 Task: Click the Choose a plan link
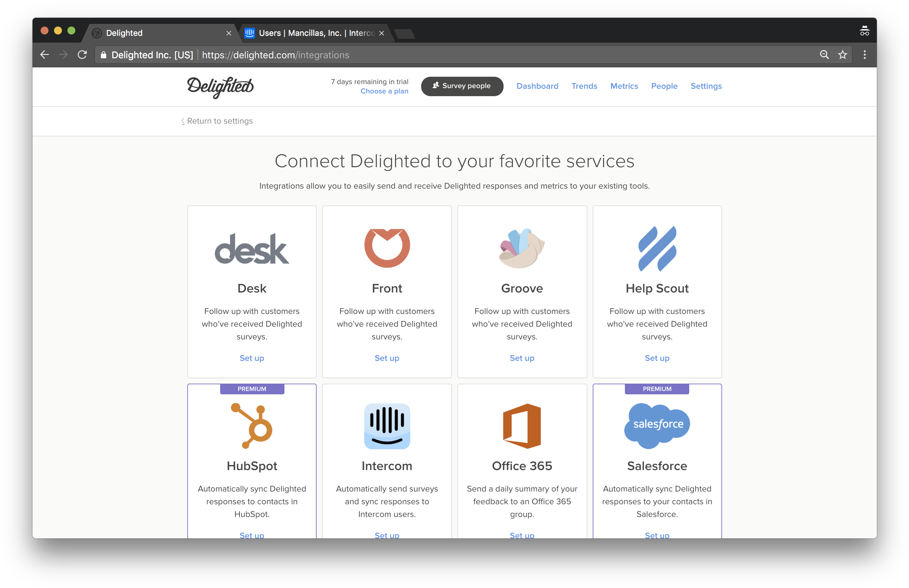[384, 91]
